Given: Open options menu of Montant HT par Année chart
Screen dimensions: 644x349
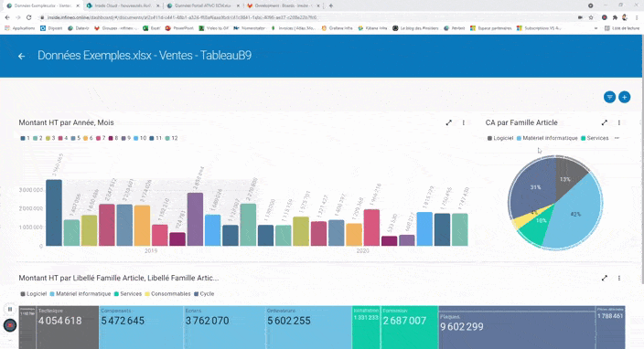Looking at the screenshot, I should click(x=464, y=122).
